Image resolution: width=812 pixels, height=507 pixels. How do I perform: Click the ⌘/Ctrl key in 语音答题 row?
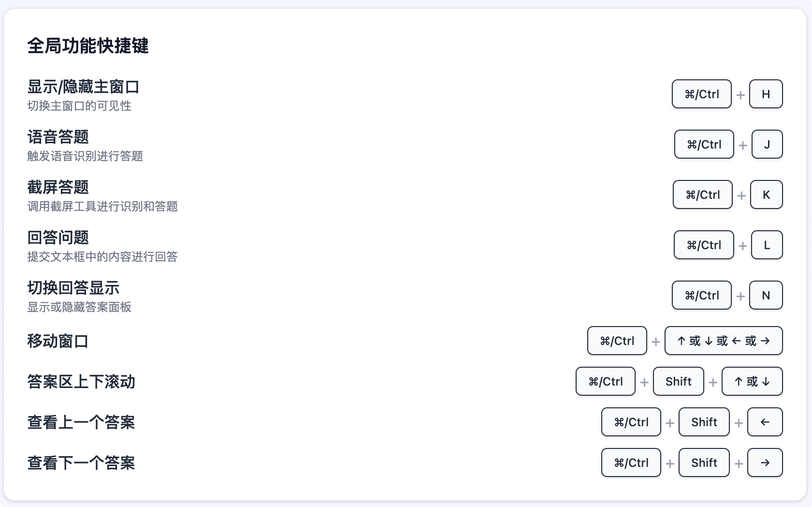pos(704,144)
